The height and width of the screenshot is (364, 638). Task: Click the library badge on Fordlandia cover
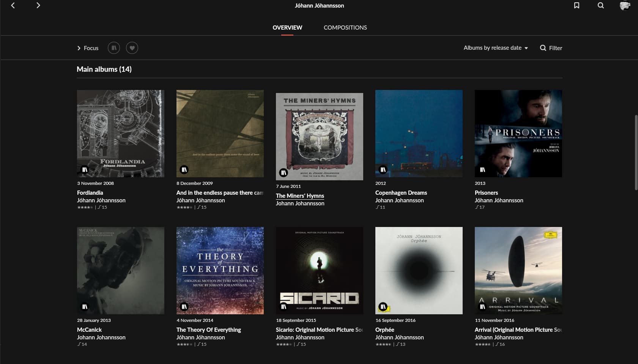85,170
